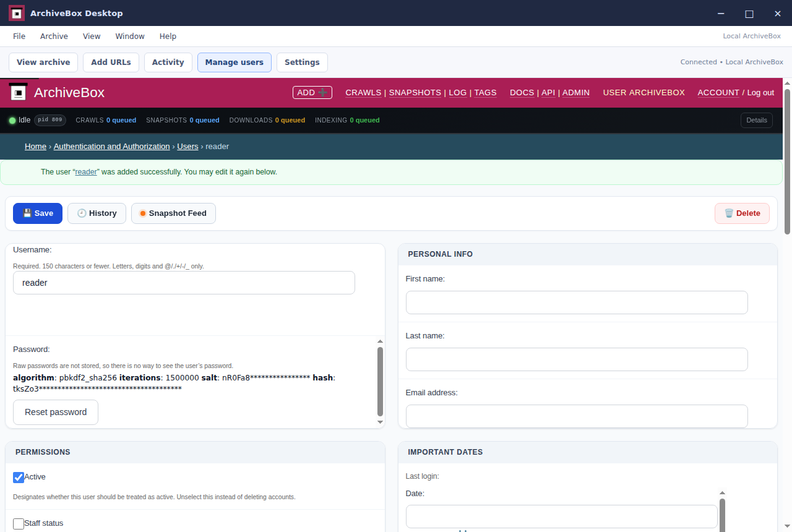The width and height of the screenshot is (792, 532).
Task: Delete the reader user
Action: tap(742, 213)
